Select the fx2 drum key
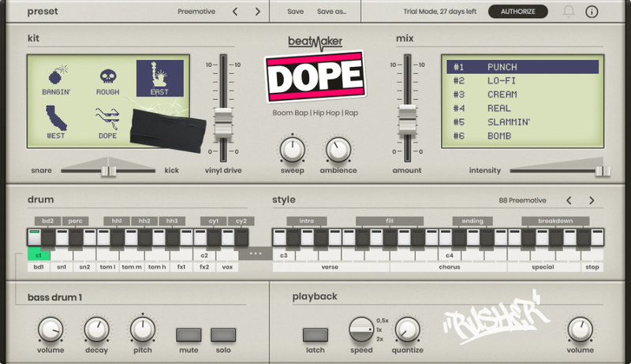This screenshot has width=631, height=364. tap(204, 267)
